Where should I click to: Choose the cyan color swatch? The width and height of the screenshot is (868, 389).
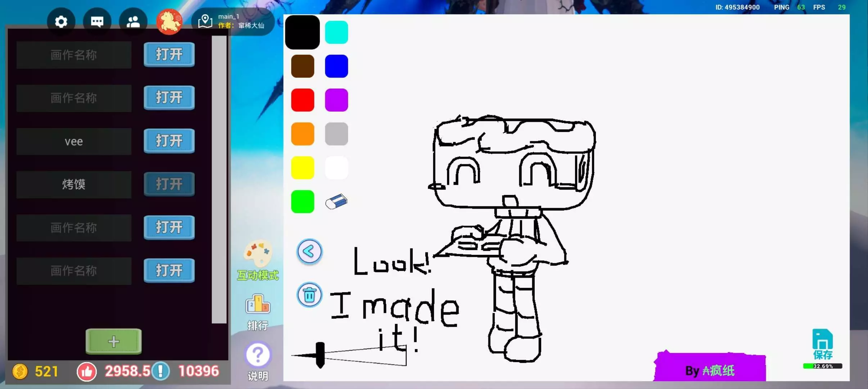click(336, 32)
